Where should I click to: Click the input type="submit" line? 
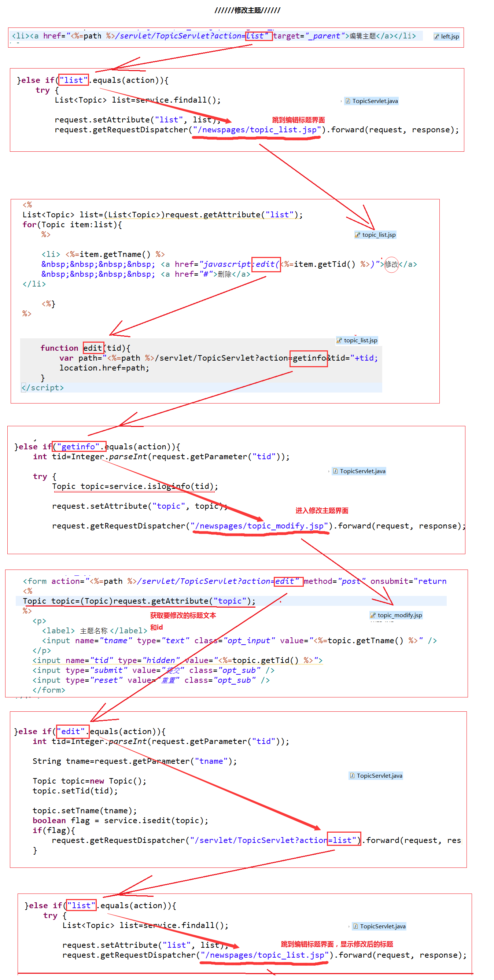(154, 670)
